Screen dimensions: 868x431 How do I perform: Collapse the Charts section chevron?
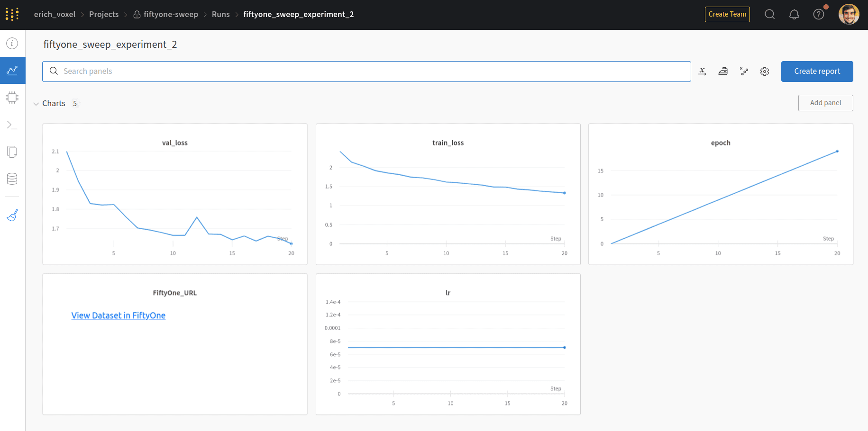click(36, 104)
